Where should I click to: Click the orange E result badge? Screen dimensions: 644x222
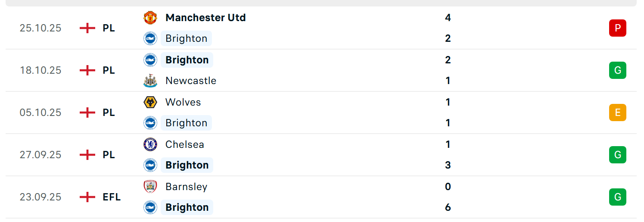tap(617, 113)
